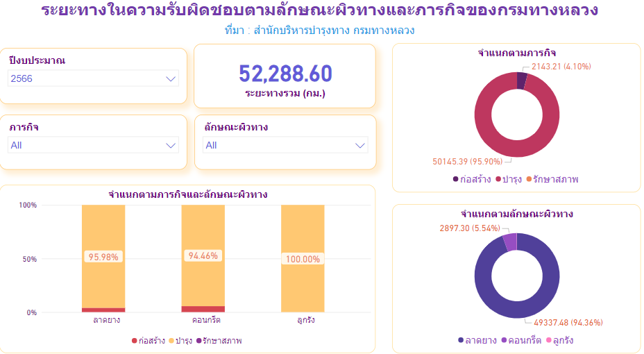Select the คอนกรีต donut slice 5.54%
Viewport: 644px width, 354px height.
(x=511, y=242)
